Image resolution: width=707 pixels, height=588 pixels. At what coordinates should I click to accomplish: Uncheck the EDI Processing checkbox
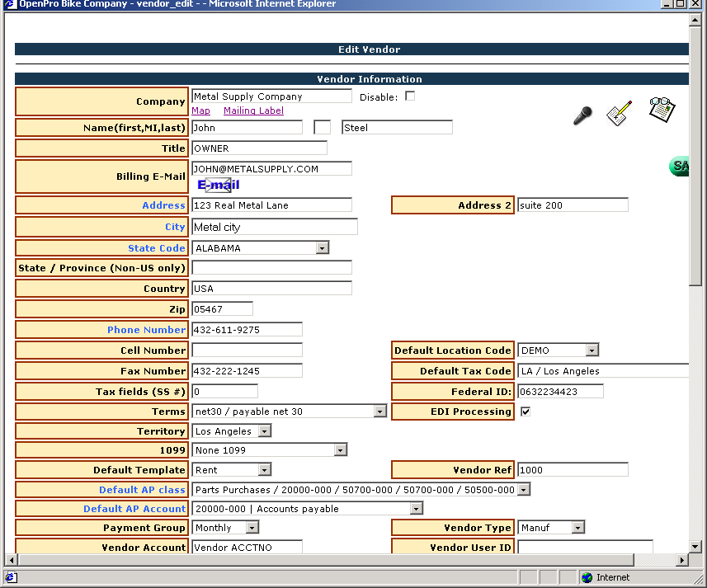pyautogui.click(x=526, y=412)
